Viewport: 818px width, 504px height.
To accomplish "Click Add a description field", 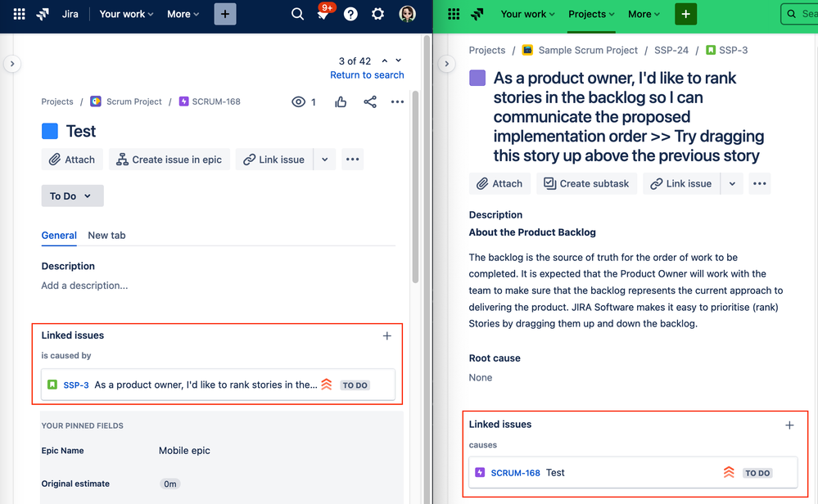I will click(84, 286).
